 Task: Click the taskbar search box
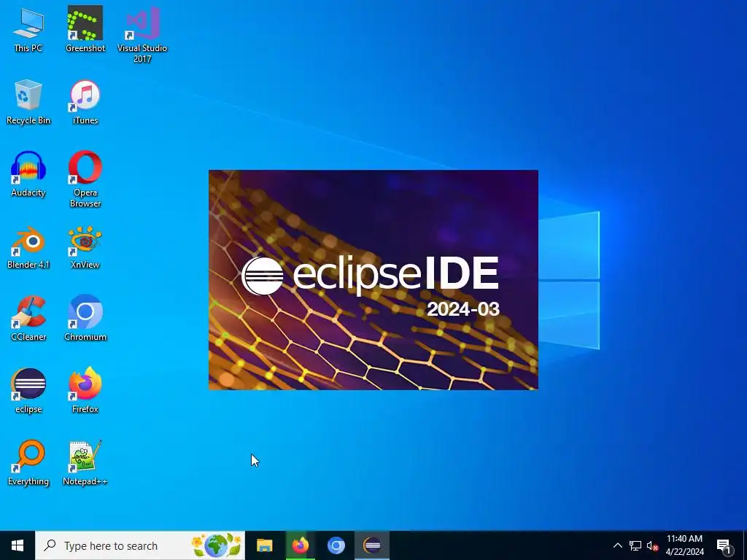[x=140, y=545]
